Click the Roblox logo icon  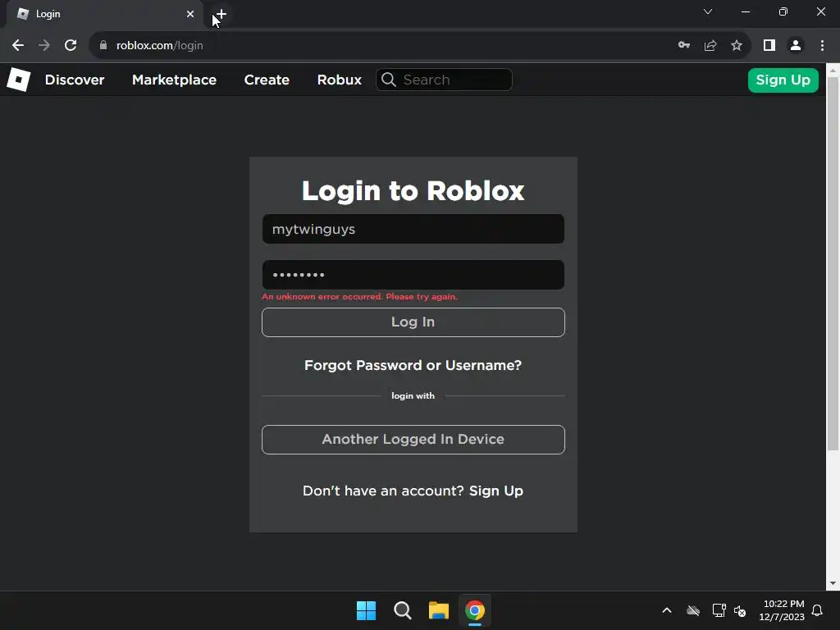click(19, 80)
